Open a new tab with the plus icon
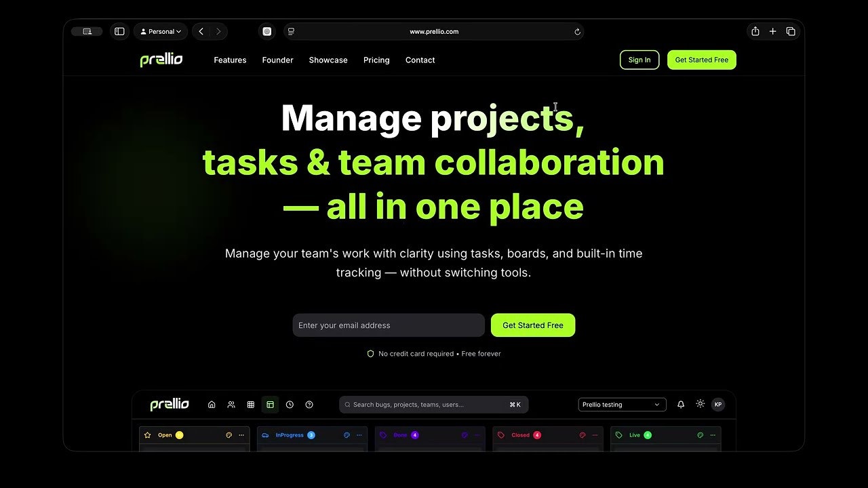868x488 pixels. pyautogui.click(x=772, y=31)
